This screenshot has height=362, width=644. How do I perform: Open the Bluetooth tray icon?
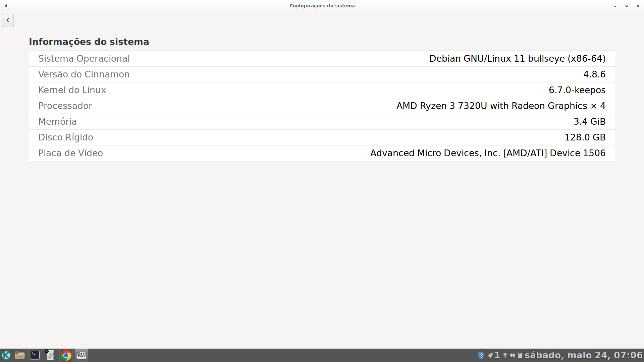pyautogui.click(x=481, y=355)
